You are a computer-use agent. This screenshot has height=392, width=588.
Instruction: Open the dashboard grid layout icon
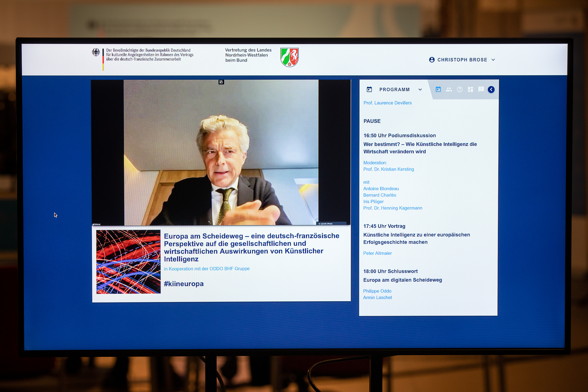(x=470, y=90)
